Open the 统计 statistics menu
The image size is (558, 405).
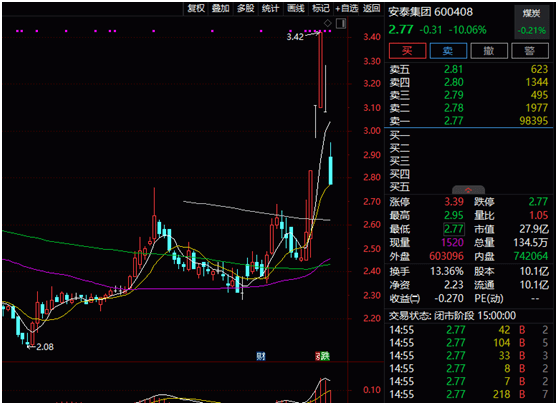click(270, 8)
